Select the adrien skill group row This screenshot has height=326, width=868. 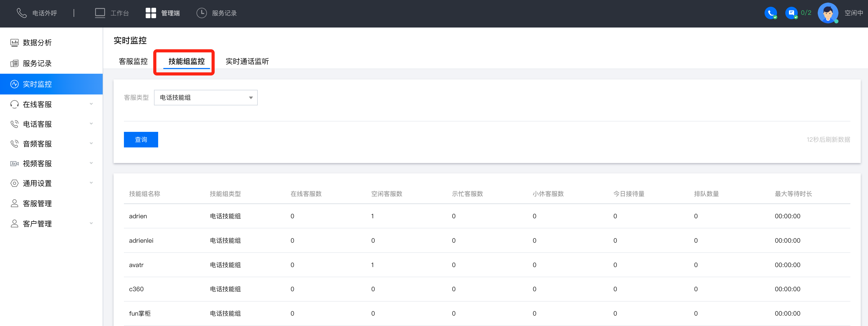138,216
